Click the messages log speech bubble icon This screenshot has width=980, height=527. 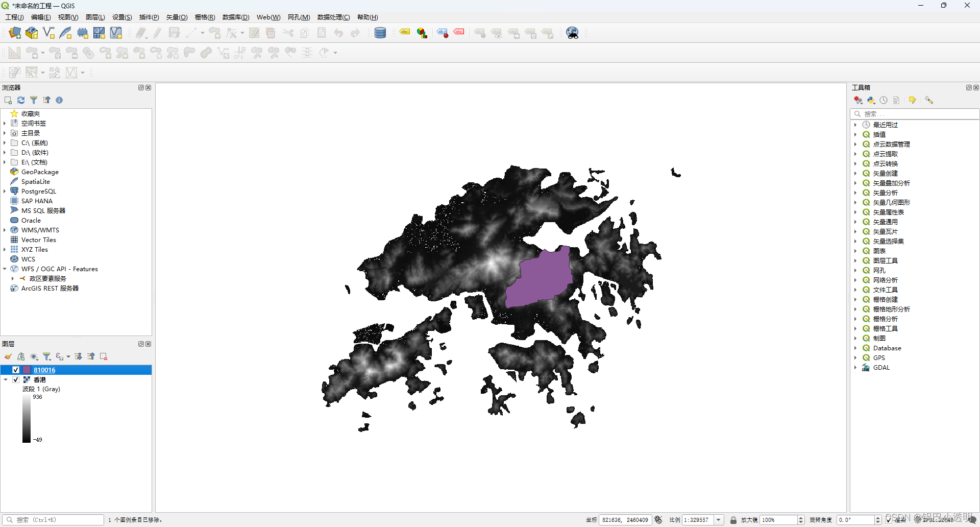tap(971, 520)
